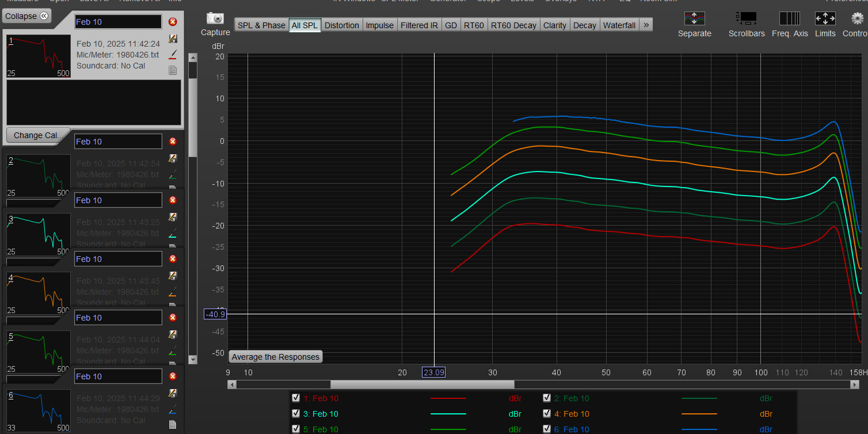Save measurement 1 using its disk icon
Image resolution: width=868 pixels, height=434 pixels.
(173, 39)
